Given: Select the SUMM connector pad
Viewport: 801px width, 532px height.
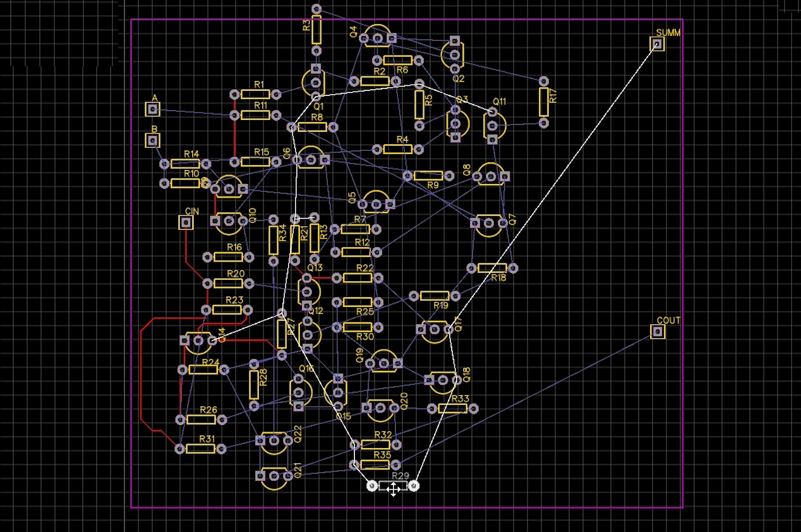Looking at the screenshot, I should pos(657,44).
